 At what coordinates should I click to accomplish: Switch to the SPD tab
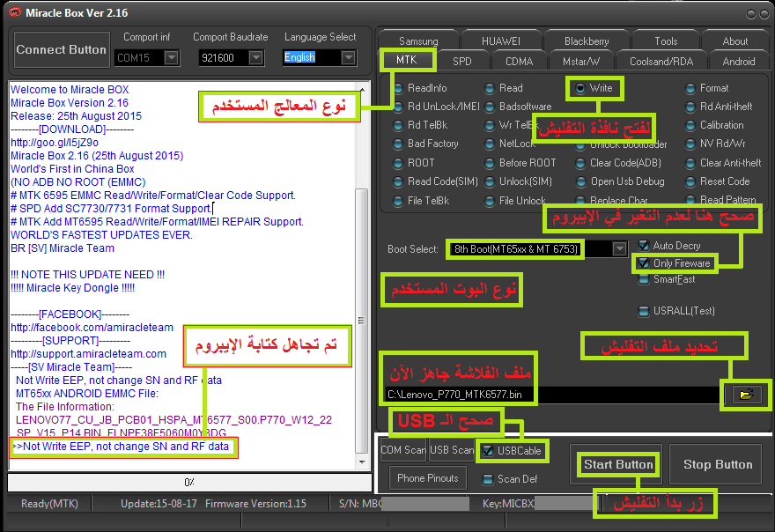pos(462,62)
